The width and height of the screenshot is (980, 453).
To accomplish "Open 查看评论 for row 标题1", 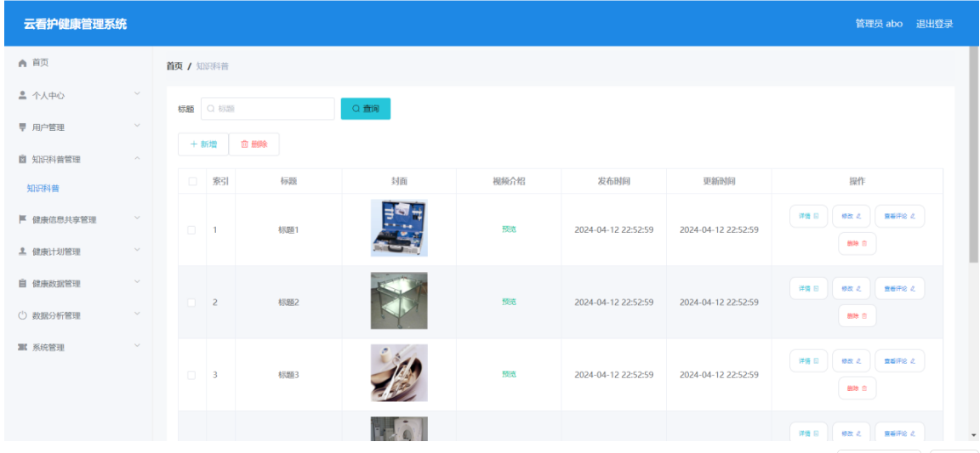I will [900, 216].
